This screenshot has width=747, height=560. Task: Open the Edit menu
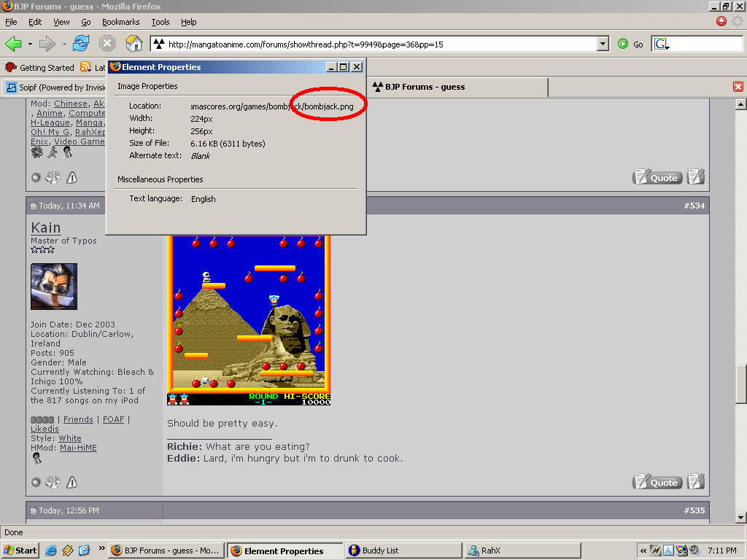(x=35, y=22)
